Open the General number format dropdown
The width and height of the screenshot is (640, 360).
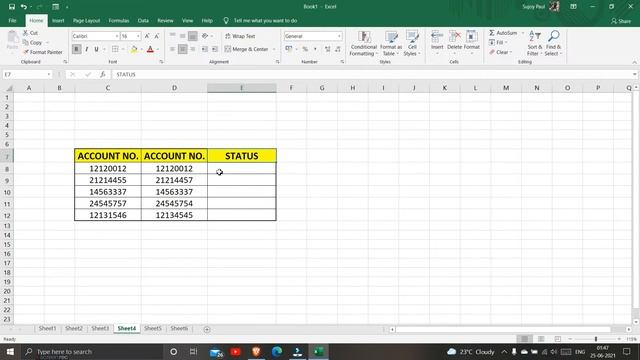click(x=339, y=36)
